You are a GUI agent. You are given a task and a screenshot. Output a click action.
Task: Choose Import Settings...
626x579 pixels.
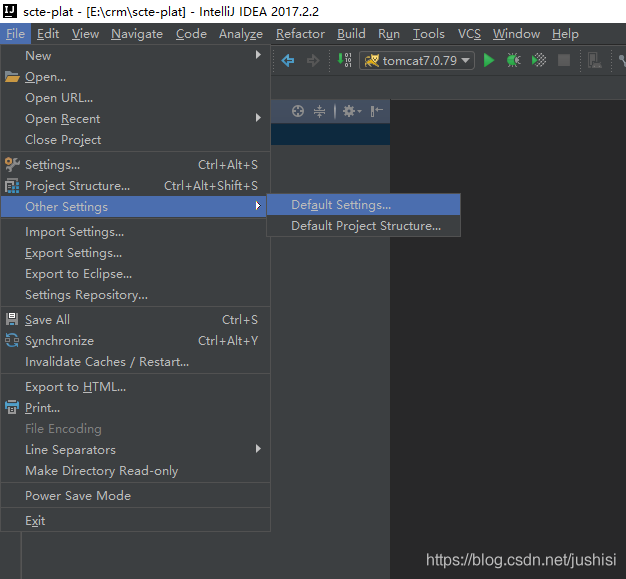(x=135, y=232)
